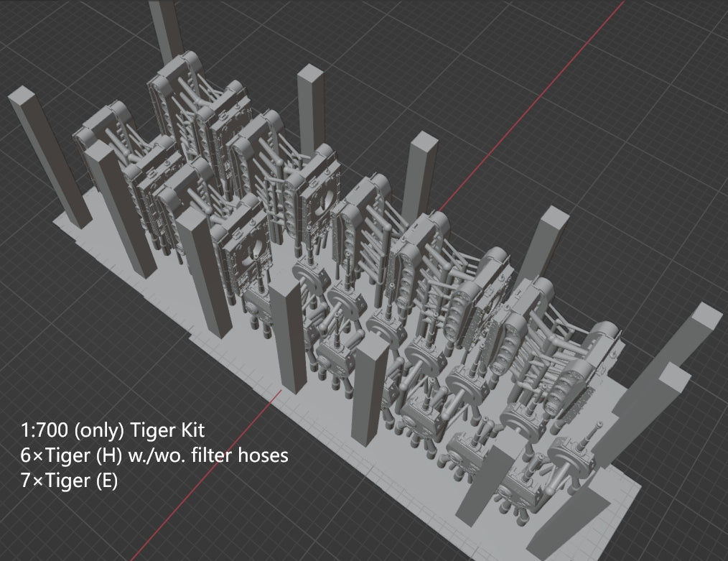728x561 pixels.
Task: Click the "filter hoses" words in the caption
Action: click(247, 455)
